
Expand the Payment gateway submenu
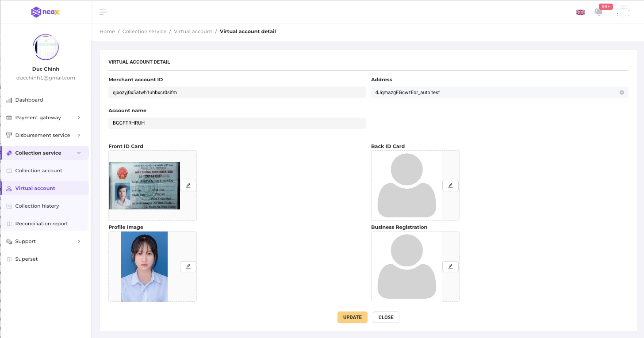44,118
